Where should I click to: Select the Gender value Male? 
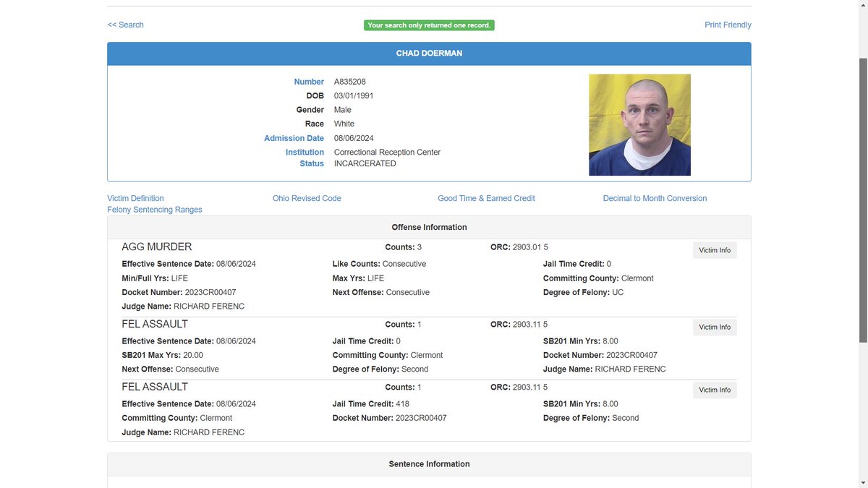click(343, 110)
